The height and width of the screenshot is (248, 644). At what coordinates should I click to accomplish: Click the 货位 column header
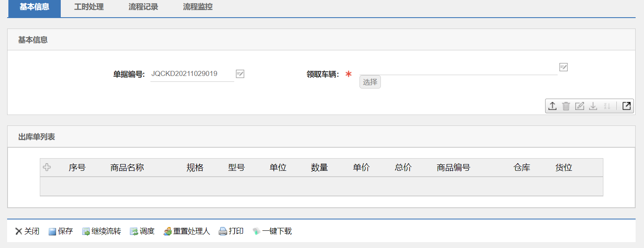564,168
